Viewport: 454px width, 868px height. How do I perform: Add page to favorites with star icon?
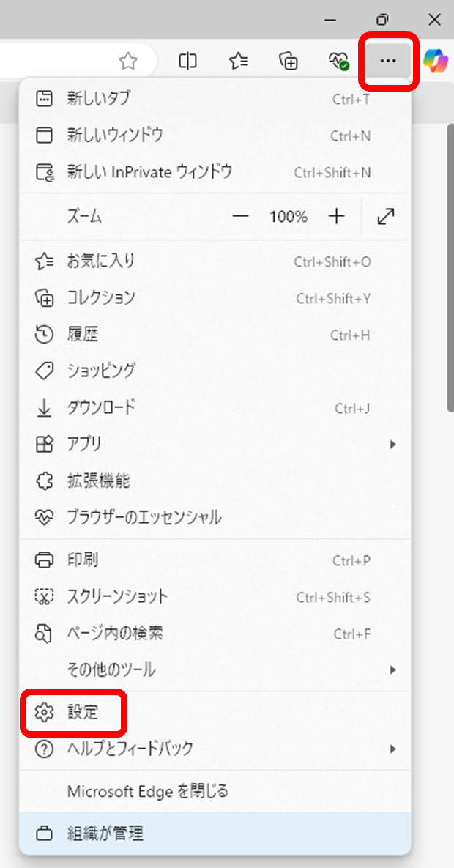pos(128,61)
